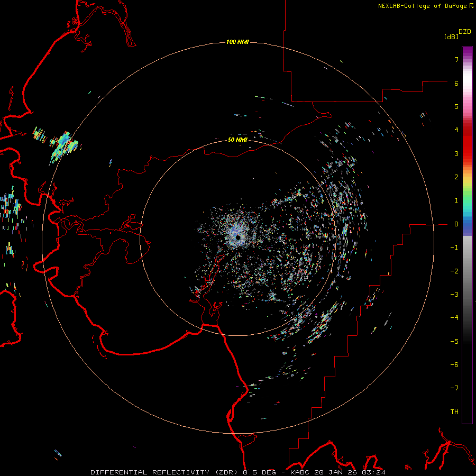
Task: Select the -5 value on the scale
Action: (454, 342)
